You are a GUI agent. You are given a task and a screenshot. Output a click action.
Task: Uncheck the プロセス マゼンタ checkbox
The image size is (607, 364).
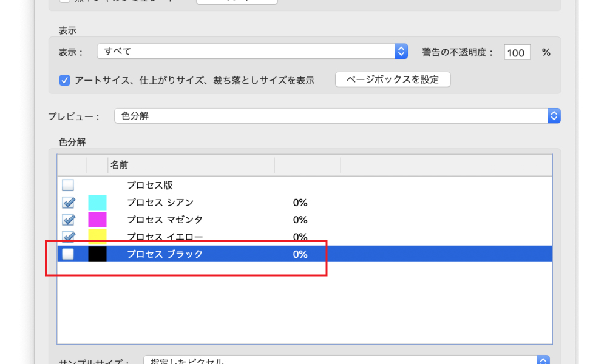pyautogui.click(x=68, y=220)
